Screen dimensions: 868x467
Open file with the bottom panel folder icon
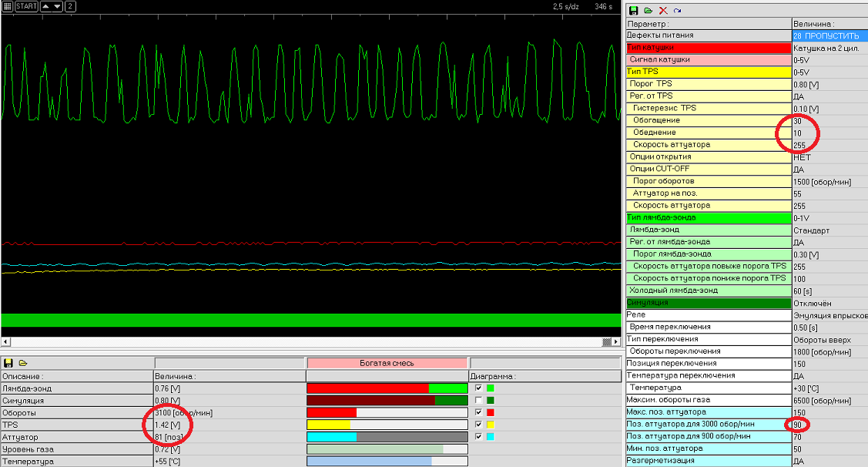coord(23,363)
